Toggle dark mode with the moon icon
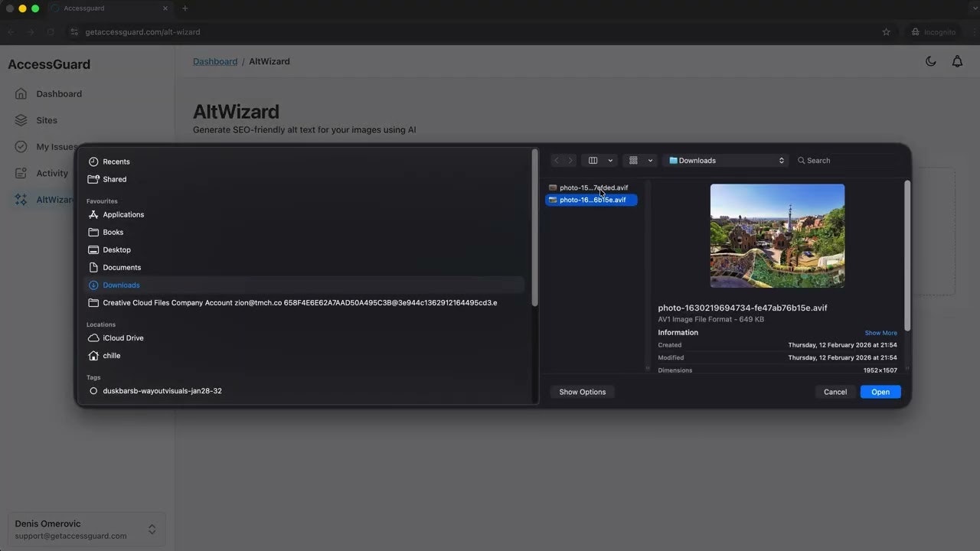Viewport: 980px width, 551px height. coord(931,61)
